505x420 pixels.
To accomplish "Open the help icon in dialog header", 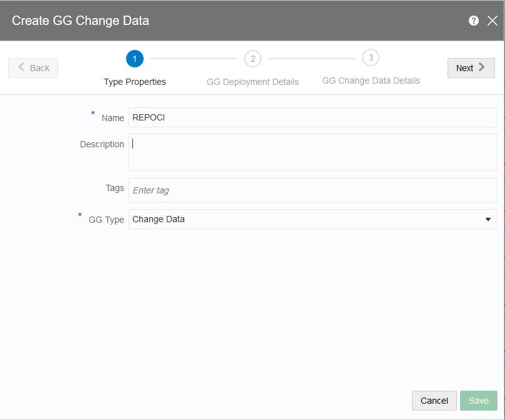I will 474,21.
